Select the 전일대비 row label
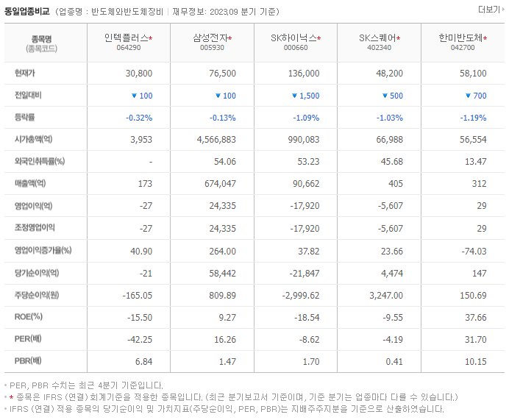The width and height of the screenshot is (509, 420). (x=28, y=95)
